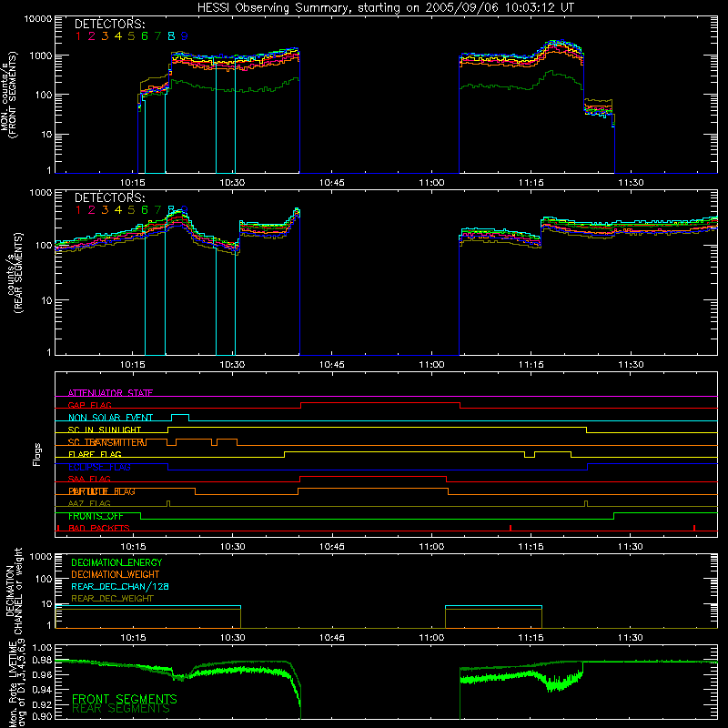This screenshot has height=728, width=728.
Task: Click the ECLIPSE_FLAG label
Action: [99, 467]
